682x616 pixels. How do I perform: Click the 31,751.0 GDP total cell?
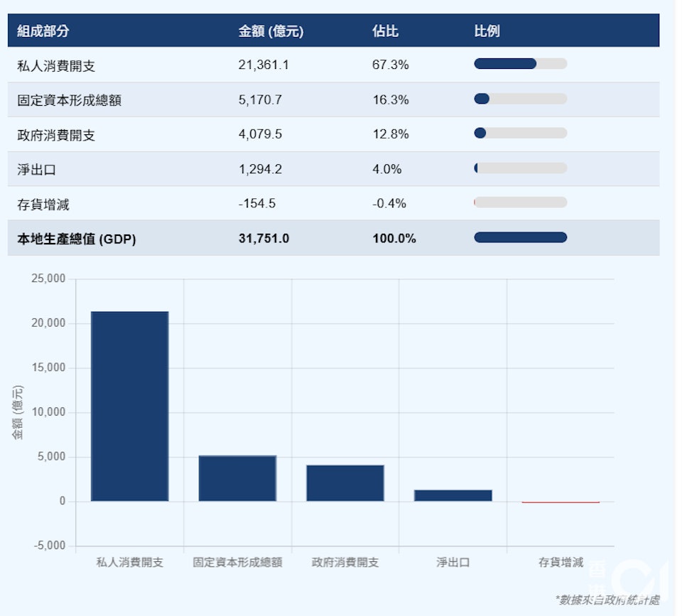click(x=264, y=239)
